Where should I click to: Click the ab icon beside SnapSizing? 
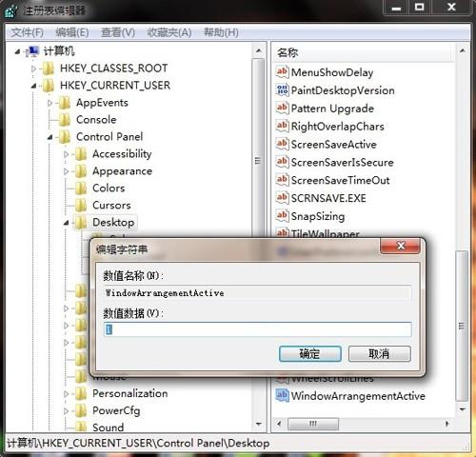(282, 216)
